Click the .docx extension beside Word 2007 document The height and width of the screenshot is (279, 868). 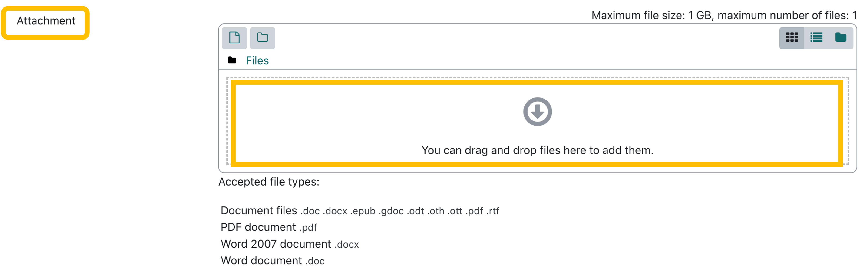(x=347, y=245)
